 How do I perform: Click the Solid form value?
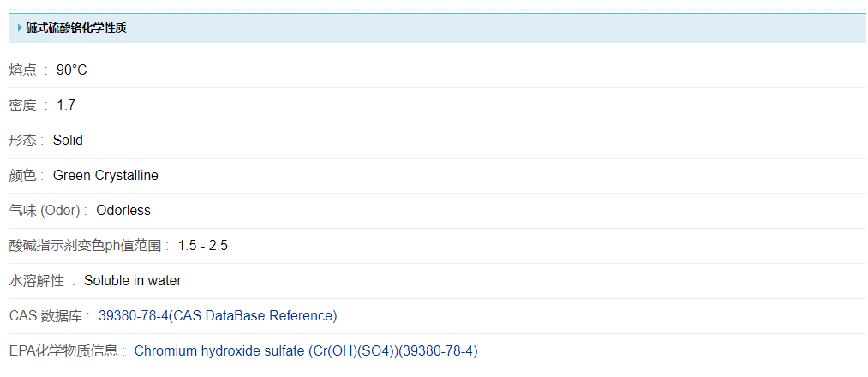coord(68,141)
